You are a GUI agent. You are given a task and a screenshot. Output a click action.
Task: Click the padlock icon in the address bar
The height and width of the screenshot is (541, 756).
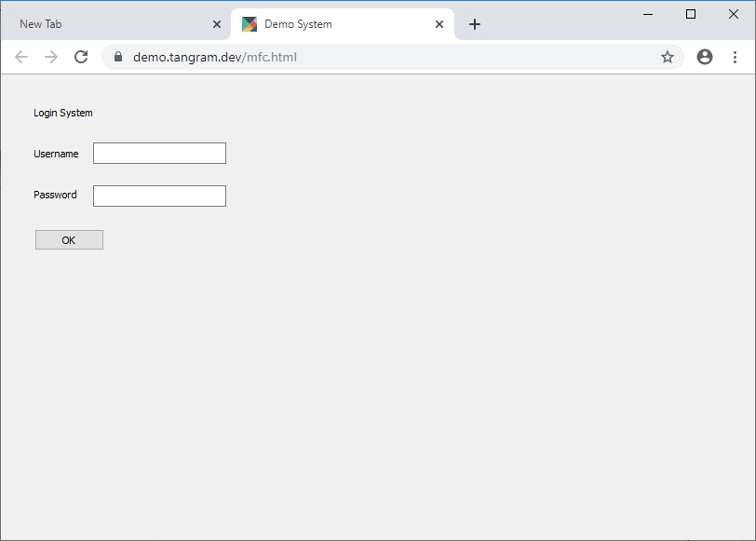point(117,57)
